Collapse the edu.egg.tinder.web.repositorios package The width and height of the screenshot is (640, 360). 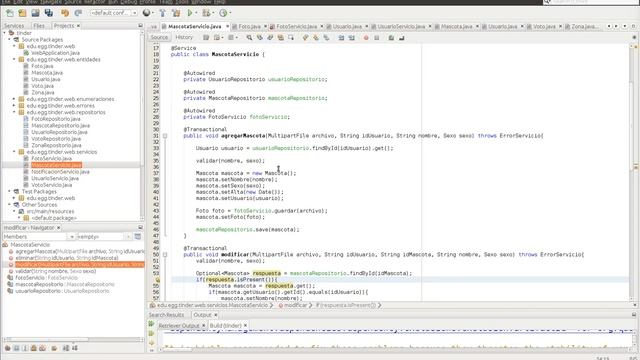pyautogui.click(x=14, y=112)
